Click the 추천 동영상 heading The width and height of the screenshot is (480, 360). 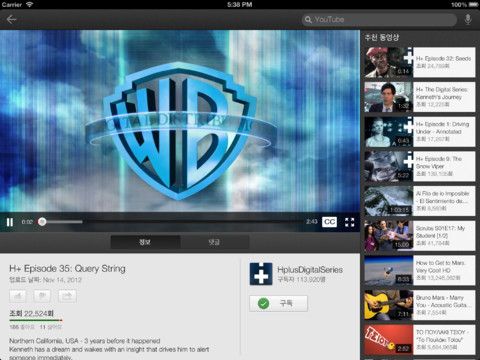[382, 37]
